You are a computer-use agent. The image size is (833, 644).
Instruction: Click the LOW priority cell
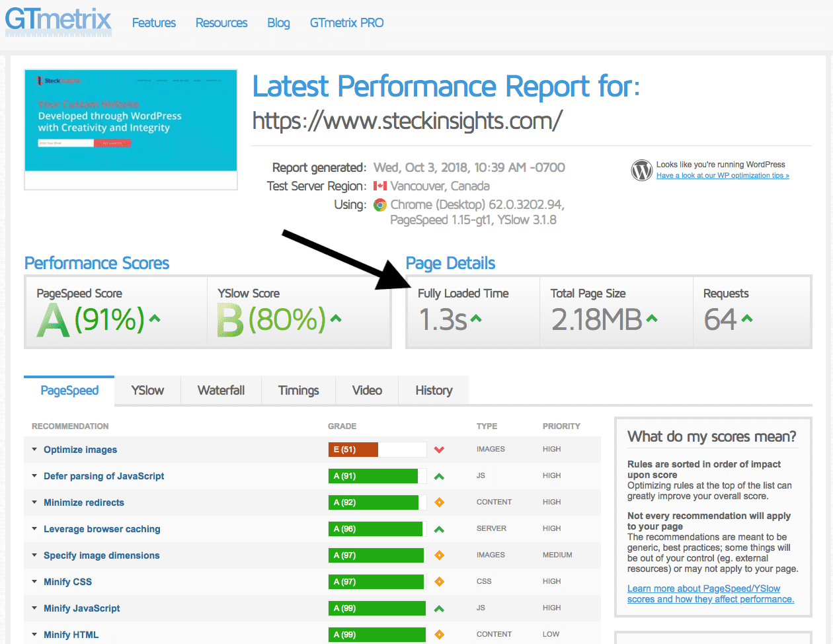coord(551,635)
